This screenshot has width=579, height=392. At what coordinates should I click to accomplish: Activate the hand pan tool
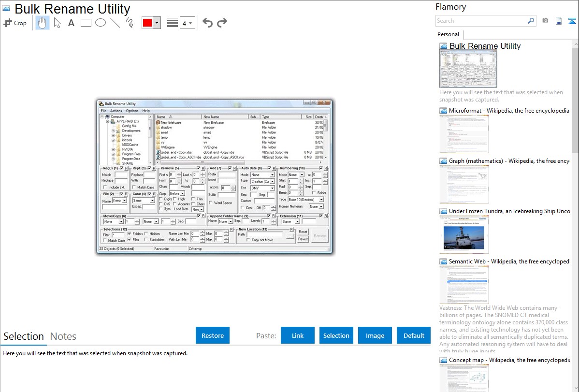click(43, 23)
